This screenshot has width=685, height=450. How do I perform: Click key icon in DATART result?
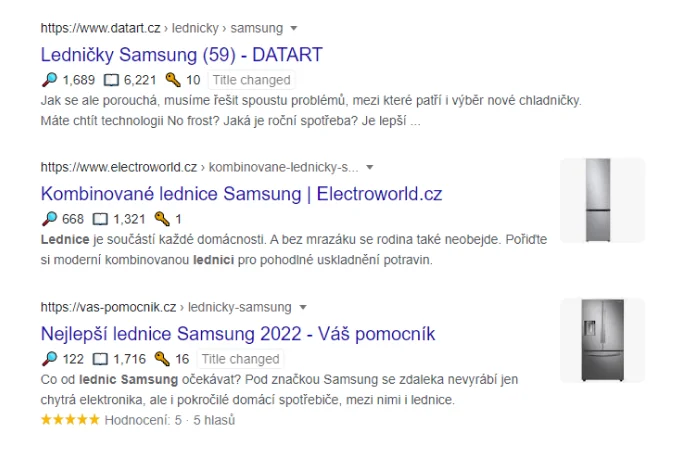click(172, 80)
